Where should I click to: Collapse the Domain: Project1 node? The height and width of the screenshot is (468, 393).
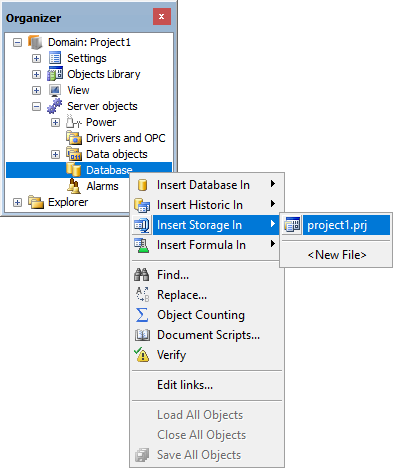17,42
